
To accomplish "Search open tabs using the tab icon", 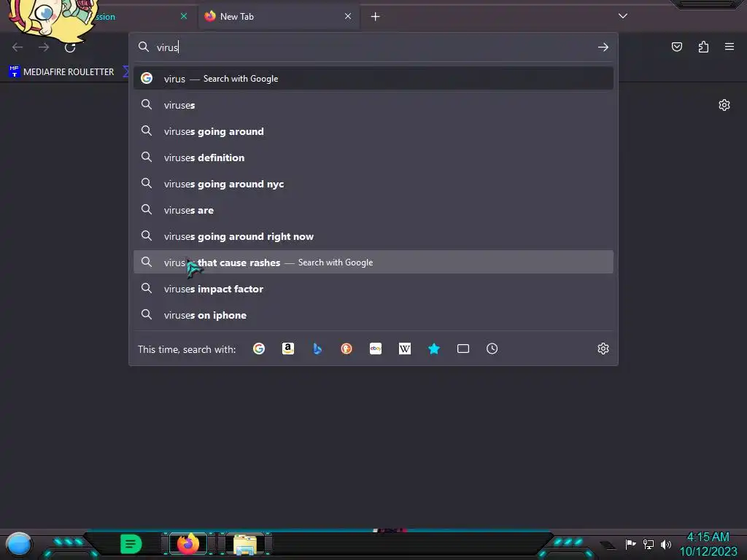I will [x=463, y=349].
